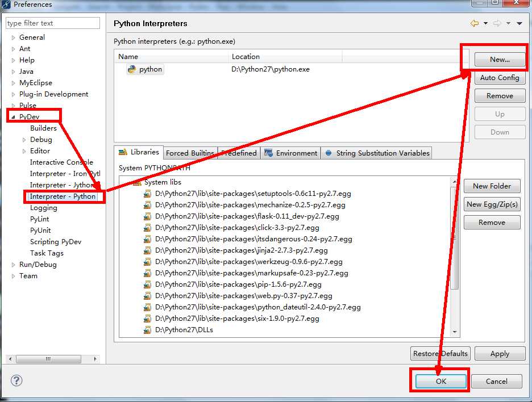Select the Logging tree item

[43, 208]
